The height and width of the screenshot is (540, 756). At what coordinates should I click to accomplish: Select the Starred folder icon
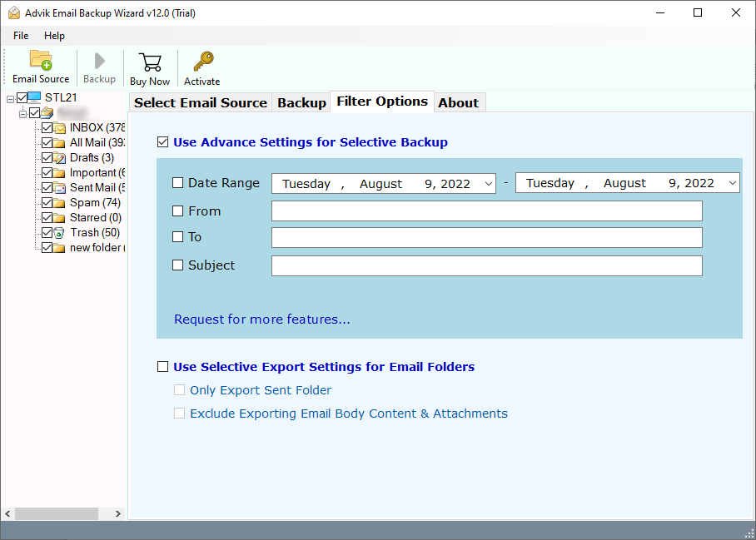tap(58, 217)
